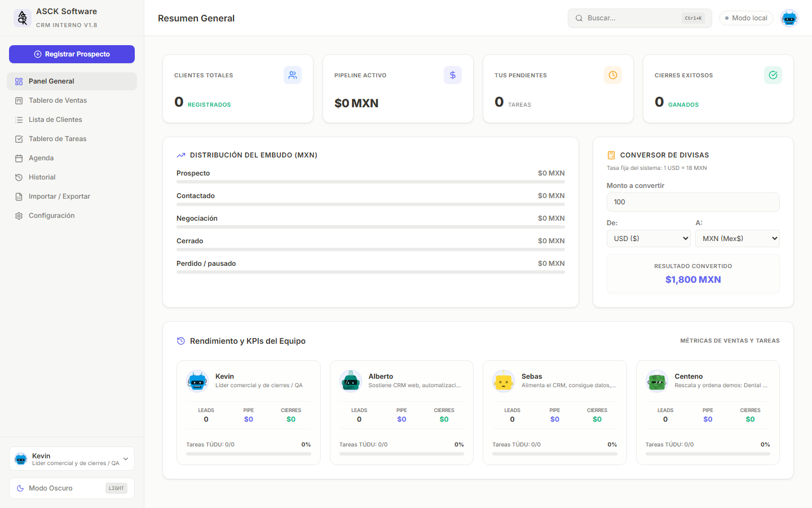The height and width of the screenshot is (508, 812).
Task: Click Centeno's green robot avatar
Action: [x=657, y=381]
